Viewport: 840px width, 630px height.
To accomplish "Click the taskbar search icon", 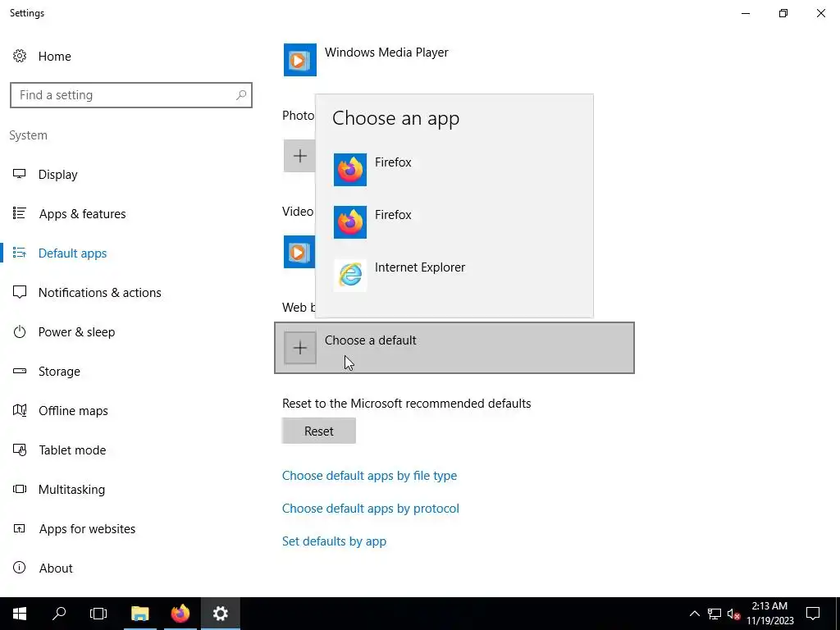I will click(x=59, y=614).
